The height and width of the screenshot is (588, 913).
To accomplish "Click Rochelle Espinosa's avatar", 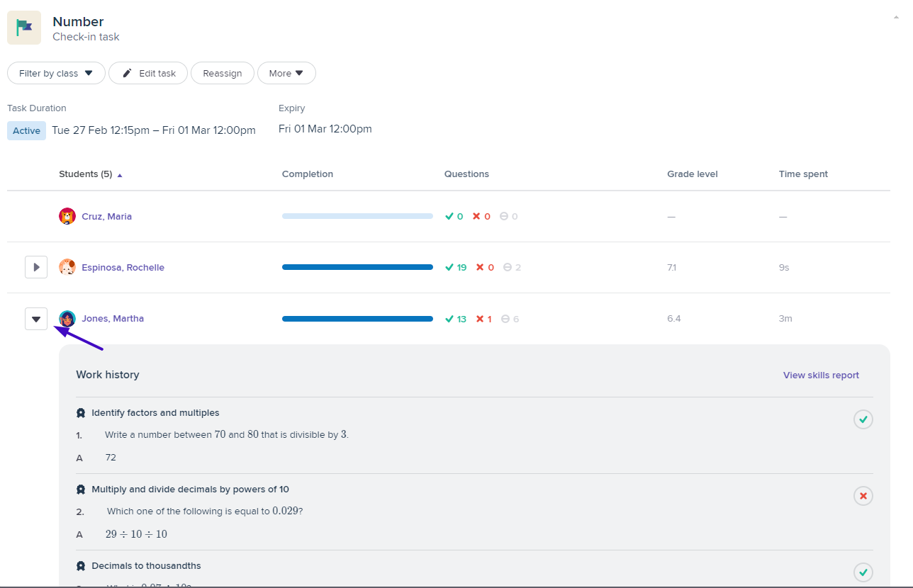I will (67, 267).
